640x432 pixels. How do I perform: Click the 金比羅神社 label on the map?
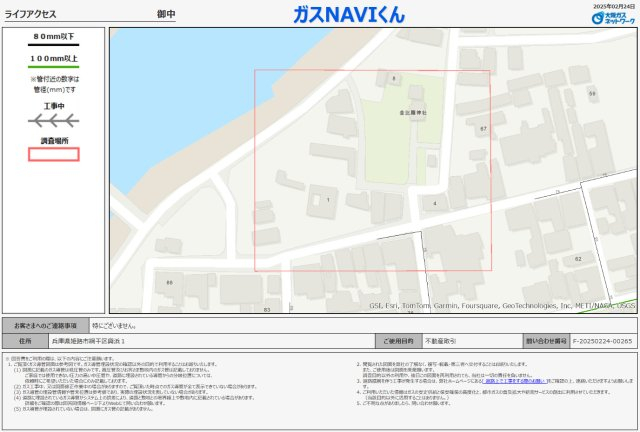point(413,112)
